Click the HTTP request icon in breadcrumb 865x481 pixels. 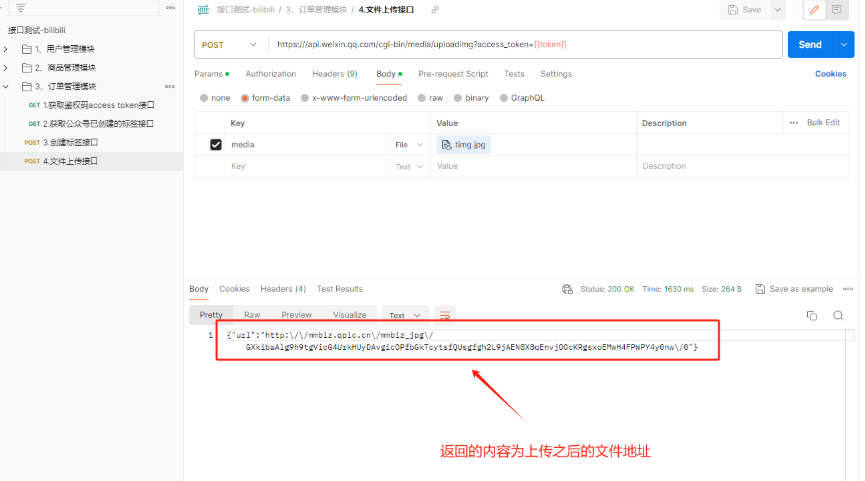coord(204,9)
